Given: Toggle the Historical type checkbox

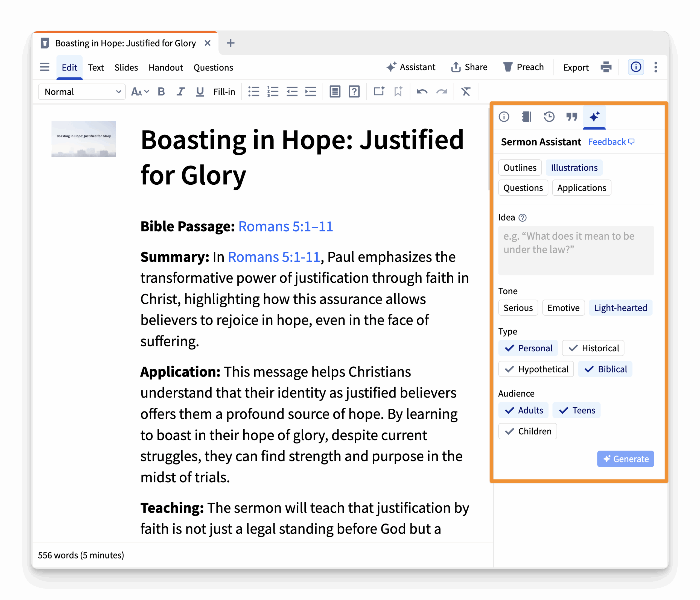Looking at the screenshot, I should point(593,348).
